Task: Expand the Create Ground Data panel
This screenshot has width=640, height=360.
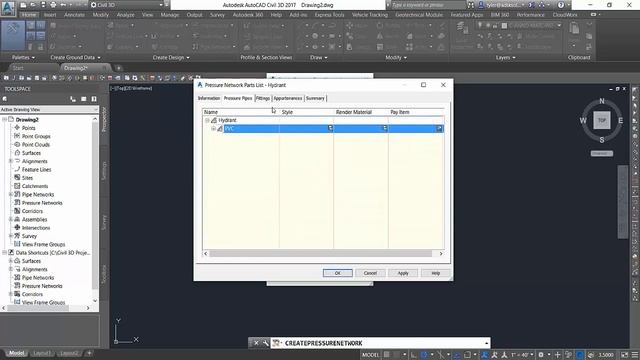Action: [75, 58]
